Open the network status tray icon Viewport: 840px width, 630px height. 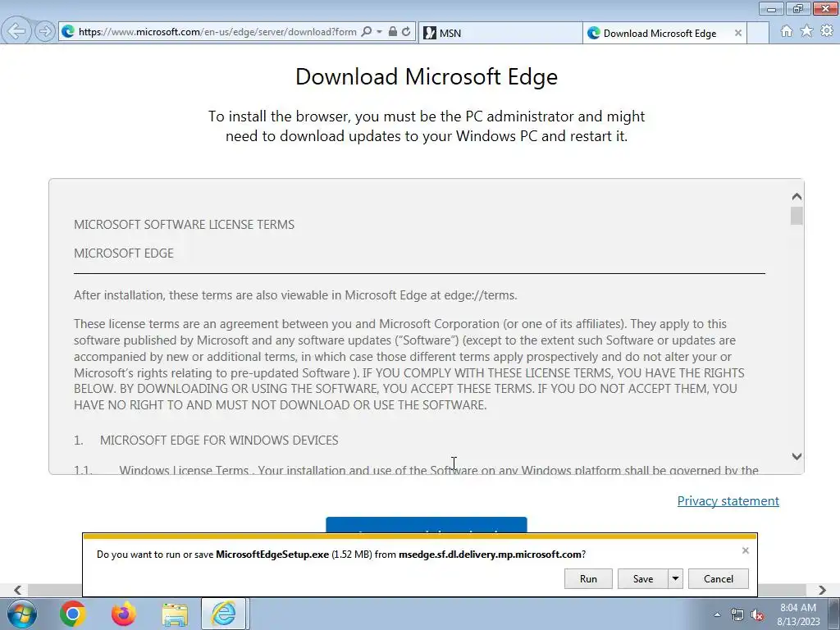(737, 614)
